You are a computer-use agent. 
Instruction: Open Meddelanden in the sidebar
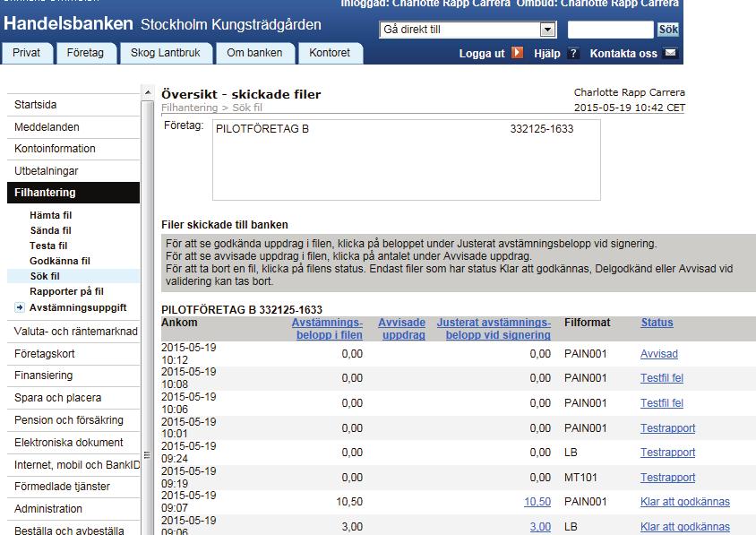(73, 127)
